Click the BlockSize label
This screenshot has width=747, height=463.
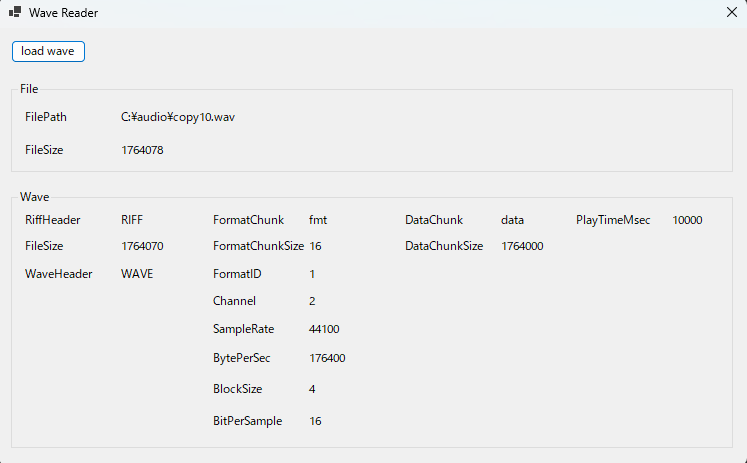click(x=236, y=389)
